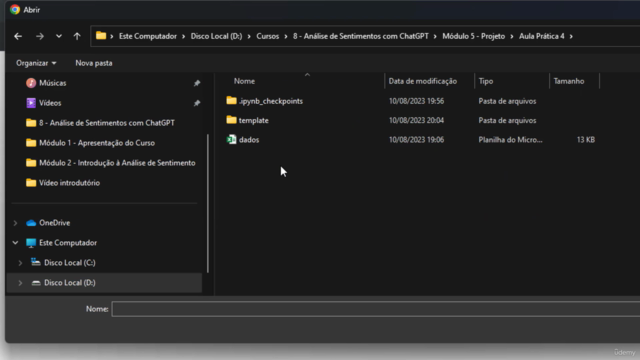Open Módulo 1 - Apresentação do Curso folder
Viewport: 640px width, 360px height.
point(97,143)
